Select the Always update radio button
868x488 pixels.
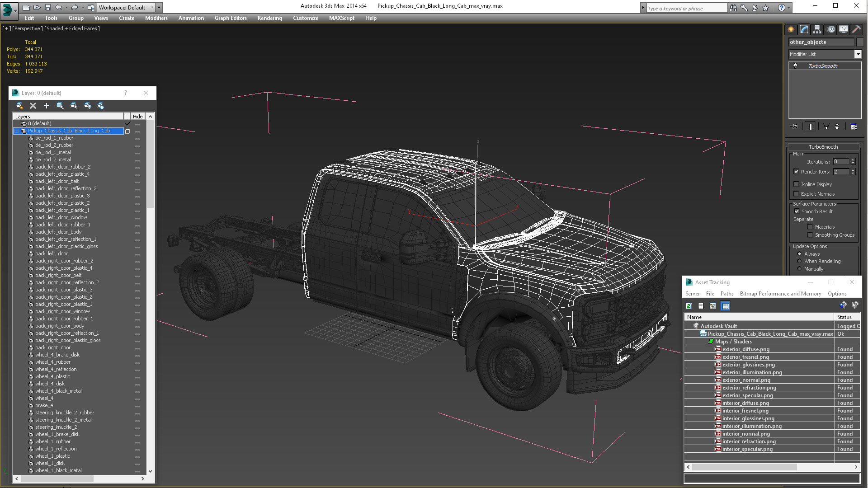(x=799, y=254)
